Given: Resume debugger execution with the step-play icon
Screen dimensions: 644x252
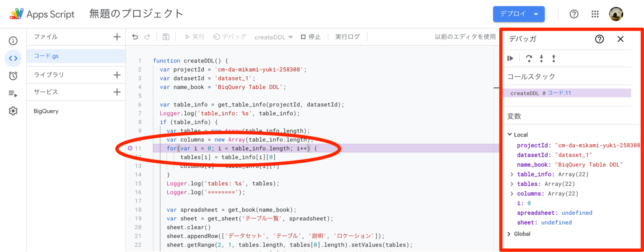Looking at the screenshot, I should point(510,58).
